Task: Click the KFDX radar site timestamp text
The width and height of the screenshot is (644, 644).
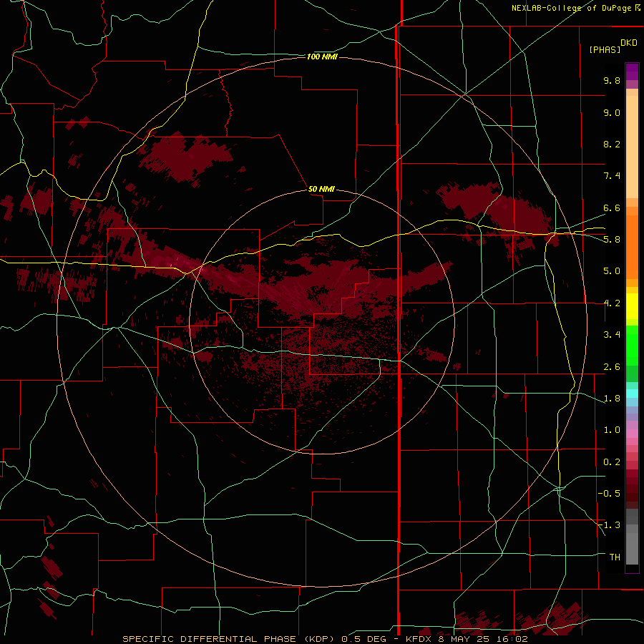Action: (x=467, y=639)
